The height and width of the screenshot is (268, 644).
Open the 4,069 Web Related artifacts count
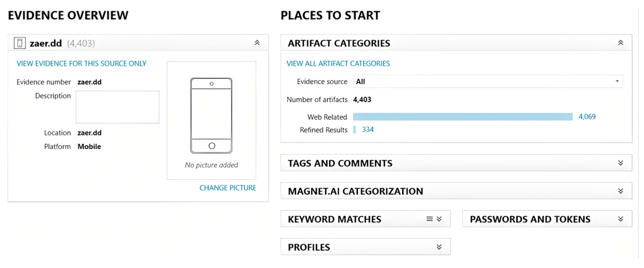pos(587,117)
